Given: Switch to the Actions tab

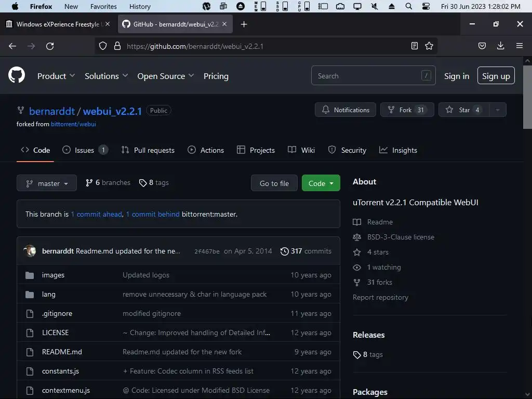Looking at the screenshot, I should 206,150.
